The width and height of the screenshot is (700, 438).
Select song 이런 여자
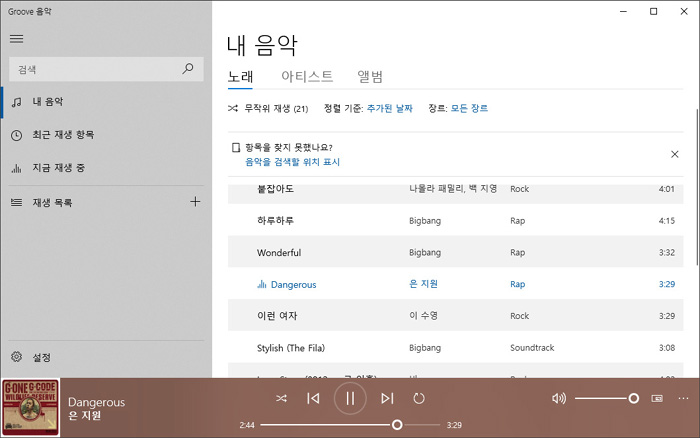[x=455, y=316]
